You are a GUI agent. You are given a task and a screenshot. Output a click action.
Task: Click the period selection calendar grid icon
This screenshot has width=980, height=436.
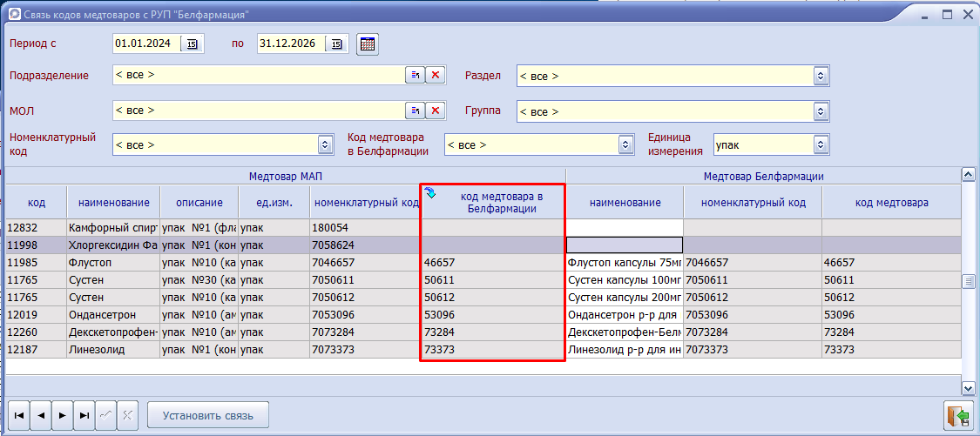368,44
